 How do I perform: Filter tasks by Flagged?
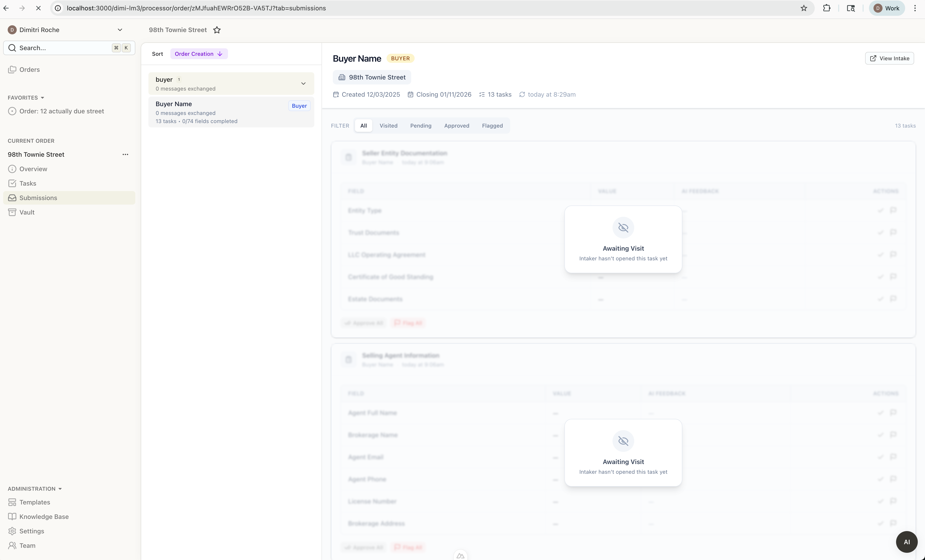click(492, 126)
